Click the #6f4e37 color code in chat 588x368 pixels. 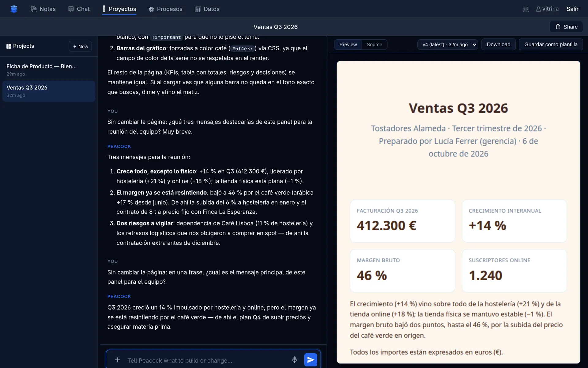pos(242,48)
